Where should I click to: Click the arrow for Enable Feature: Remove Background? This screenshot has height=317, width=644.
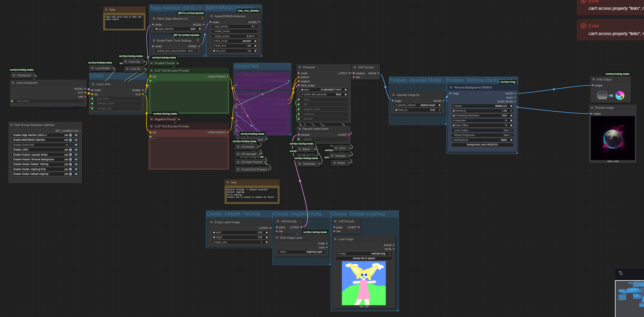point(76,159)
